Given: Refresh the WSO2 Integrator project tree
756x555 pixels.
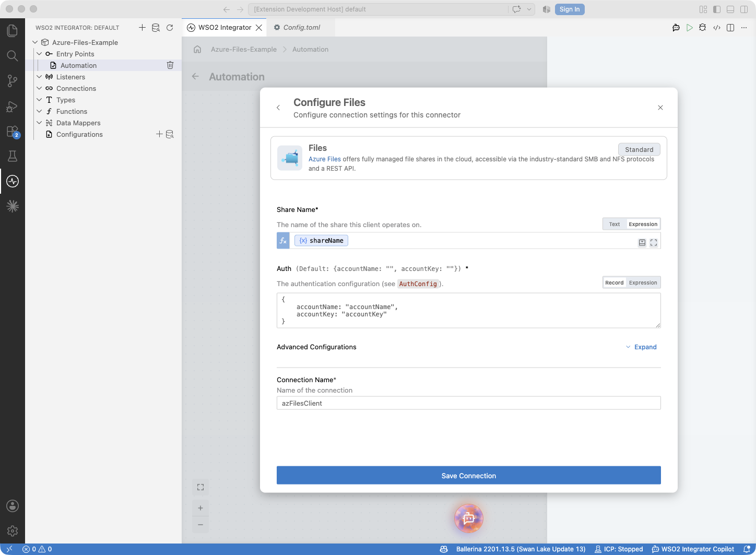Looking at the screenshot, I should (x=170, y=28).
